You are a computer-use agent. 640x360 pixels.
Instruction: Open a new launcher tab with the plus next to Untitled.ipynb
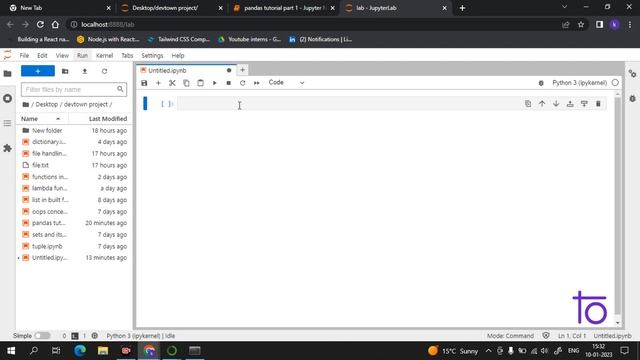(242, 70)
